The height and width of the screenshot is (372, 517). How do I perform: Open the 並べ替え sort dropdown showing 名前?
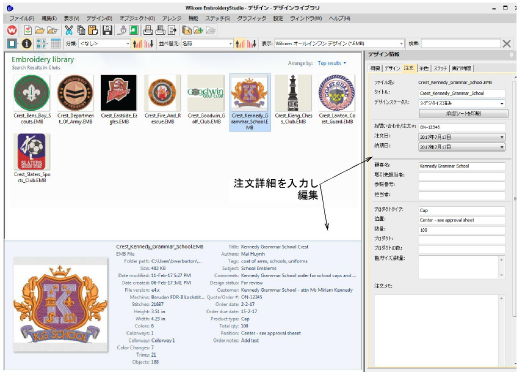coord(207,44)
